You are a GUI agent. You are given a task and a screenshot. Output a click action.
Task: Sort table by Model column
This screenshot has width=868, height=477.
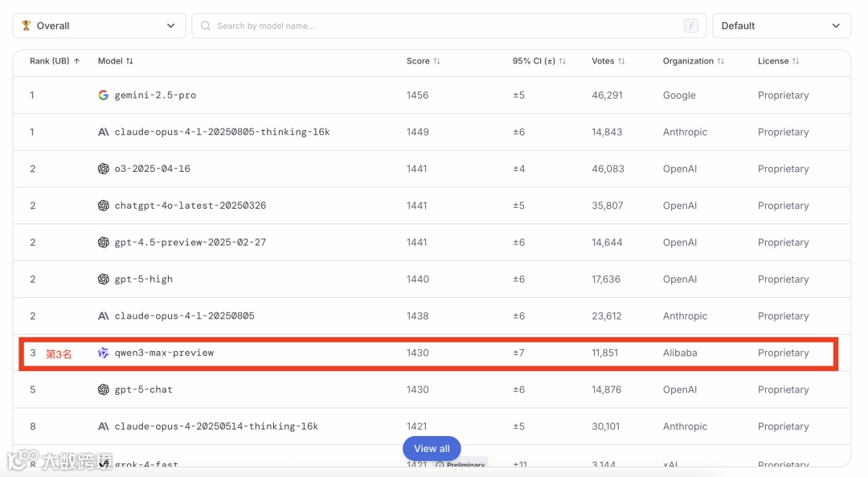point(115,61)
